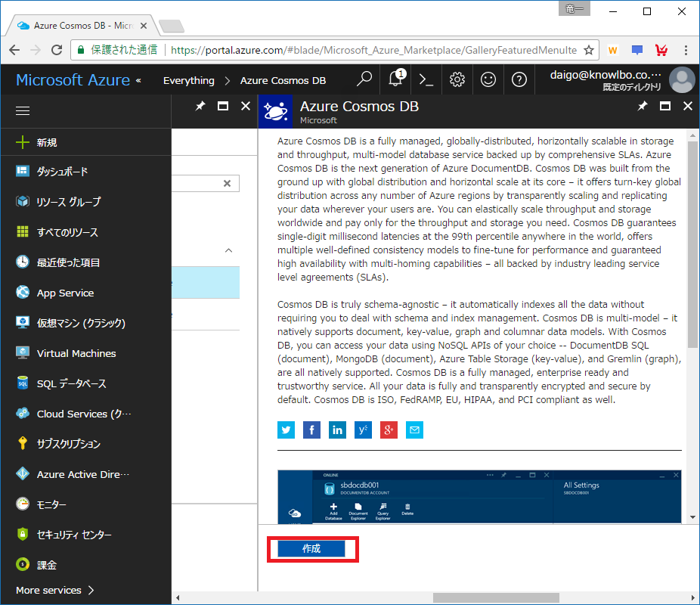Launch Cloud Shell from top bar

click(x=426, y=79)
